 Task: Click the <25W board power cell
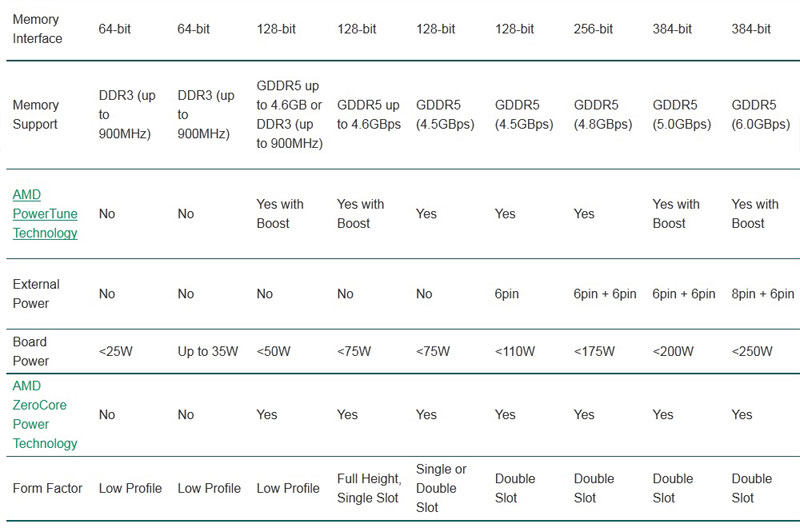[116, 351]
